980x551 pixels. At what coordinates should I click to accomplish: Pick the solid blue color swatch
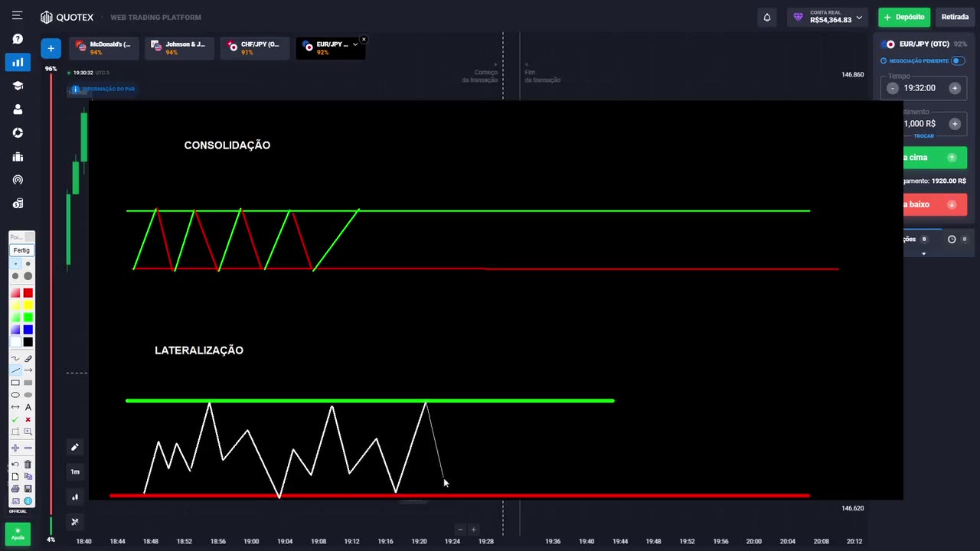point(28,329)
